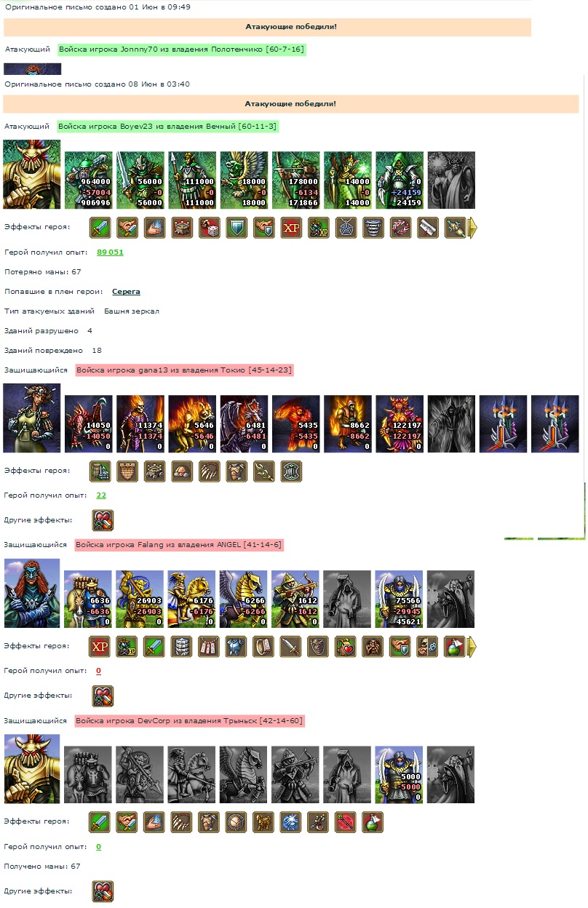Open gana13's experience link 22
This screenshot has height=908, width=588.
pos(101,495)
